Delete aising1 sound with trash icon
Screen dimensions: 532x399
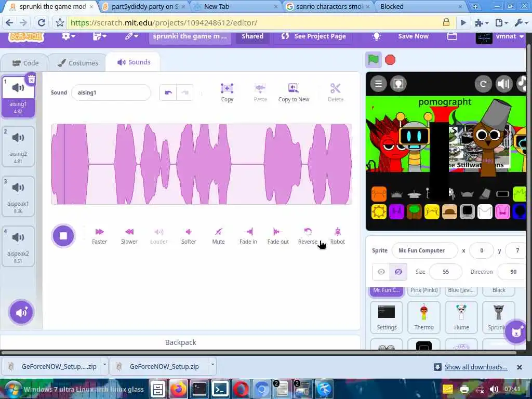(x=31, y=79)
